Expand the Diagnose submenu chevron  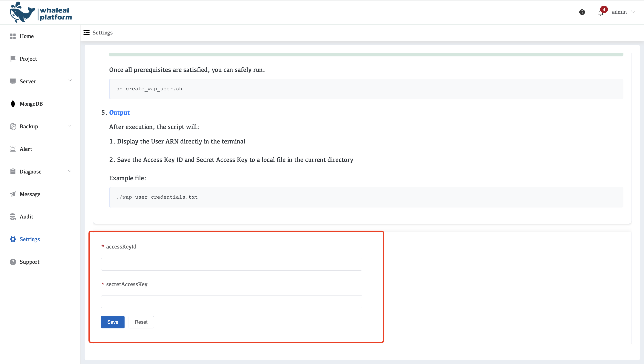(x=70, y=171)
